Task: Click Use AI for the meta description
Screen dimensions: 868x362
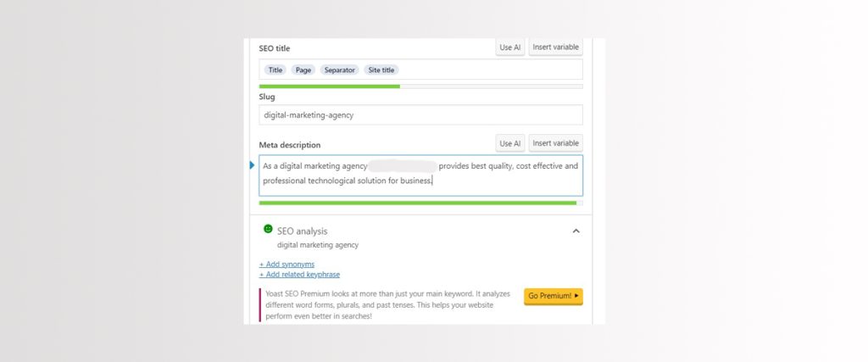Action: click(510, 143)
